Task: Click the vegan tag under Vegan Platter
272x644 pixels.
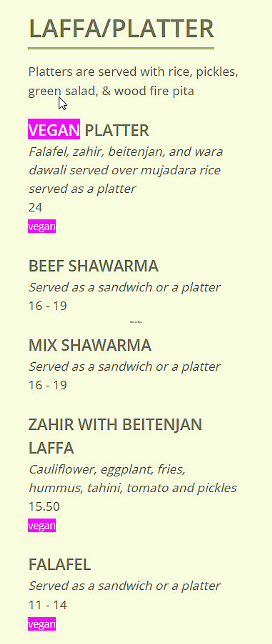Action: [42, 226]
